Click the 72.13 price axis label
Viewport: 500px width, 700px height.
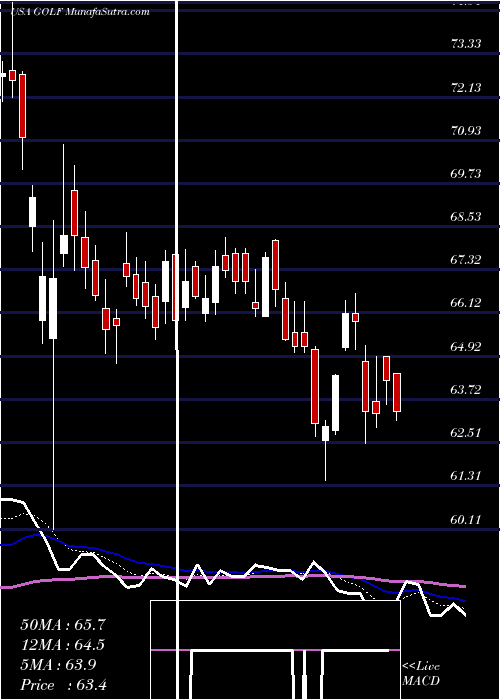466,87
